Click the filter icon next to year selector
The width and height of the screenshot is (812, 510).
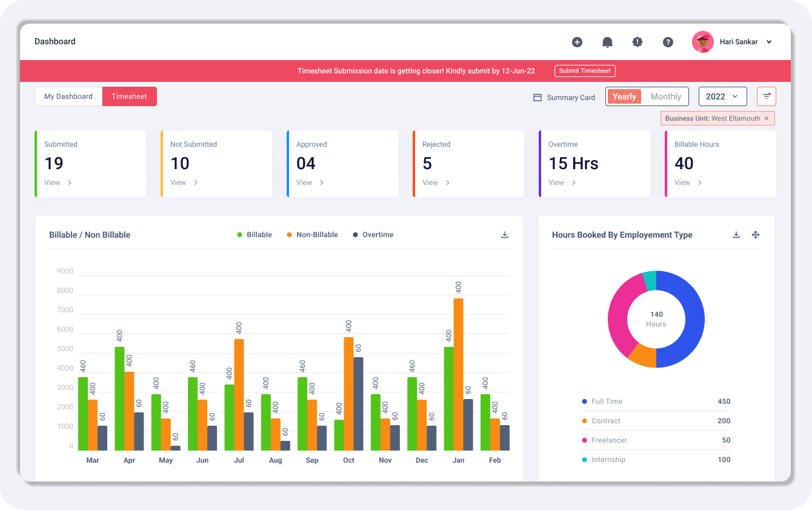pos(766,96)
